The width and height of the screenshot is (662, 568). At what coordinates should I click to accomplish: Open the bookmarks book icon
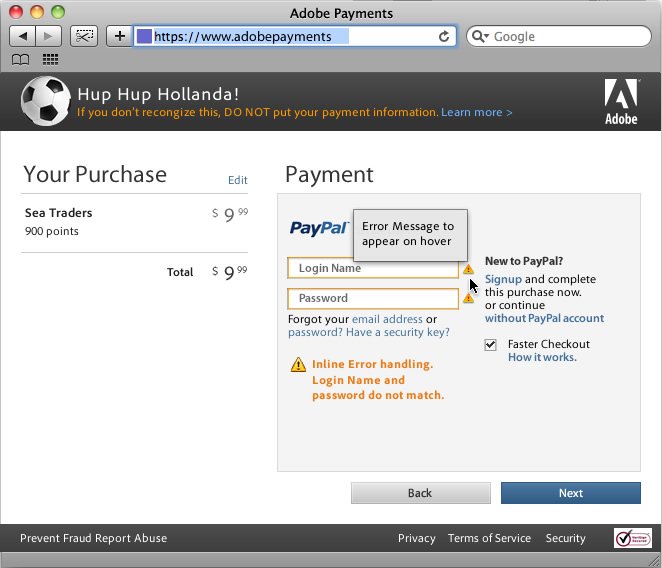20,60
